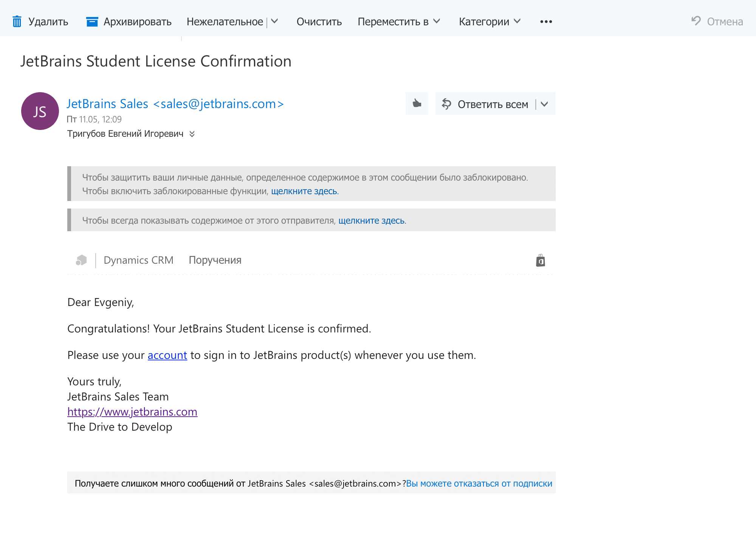Viewport: 756px width, 544px height.
Task: Open the Поручения add-in tab
Action: tap(215, 260)
